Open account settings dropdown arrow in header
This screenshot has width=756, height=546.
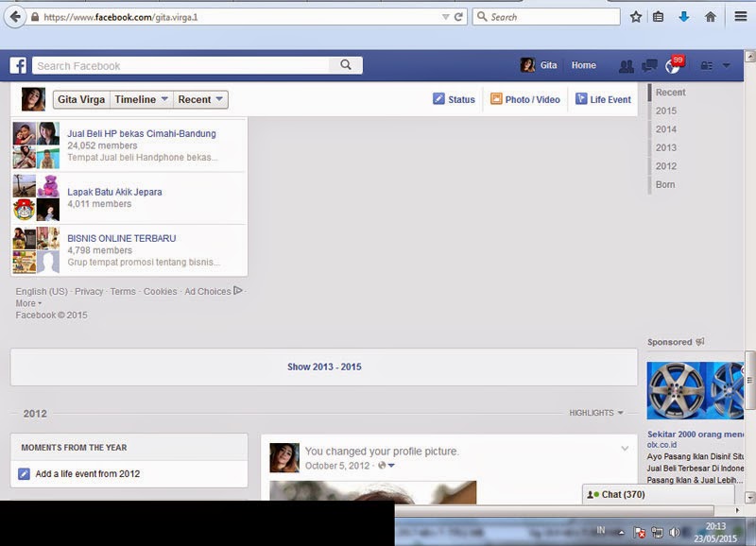726,65
